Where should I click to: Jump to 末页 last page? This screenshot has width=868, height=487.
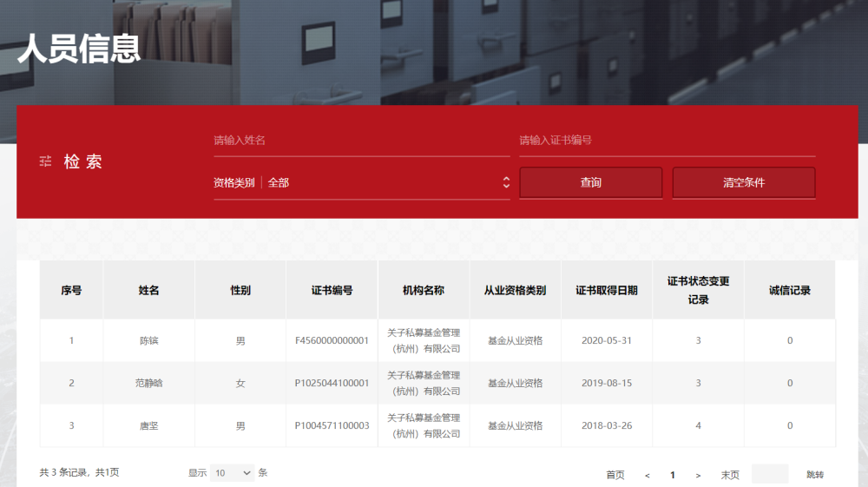(x=730, y=475)
